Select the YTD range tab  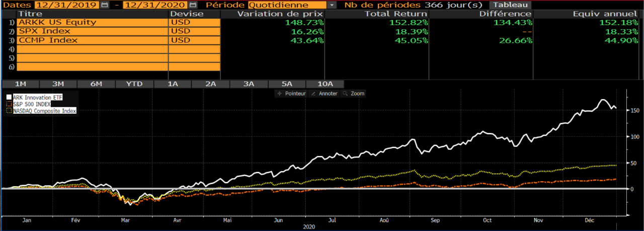pos(134,84)
